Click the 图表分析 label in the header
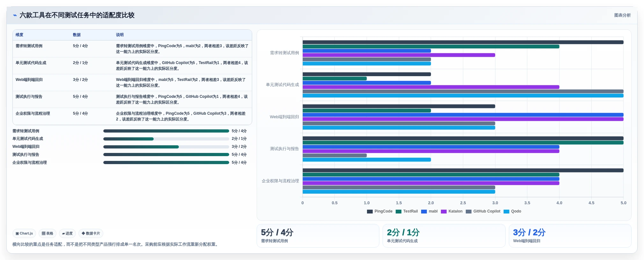This screenshot has width=644, height=260. [x=622, y=15]
